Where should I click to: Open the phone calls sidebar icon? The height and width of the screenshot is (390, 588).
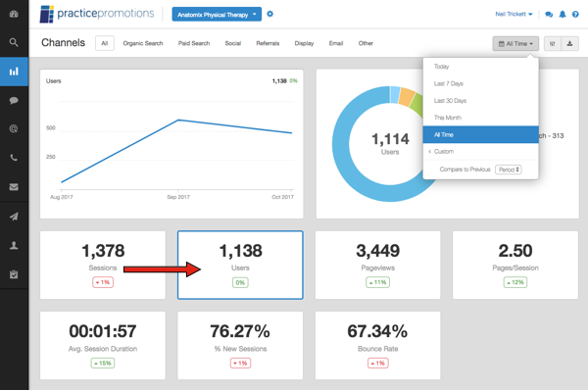[14, 158]
